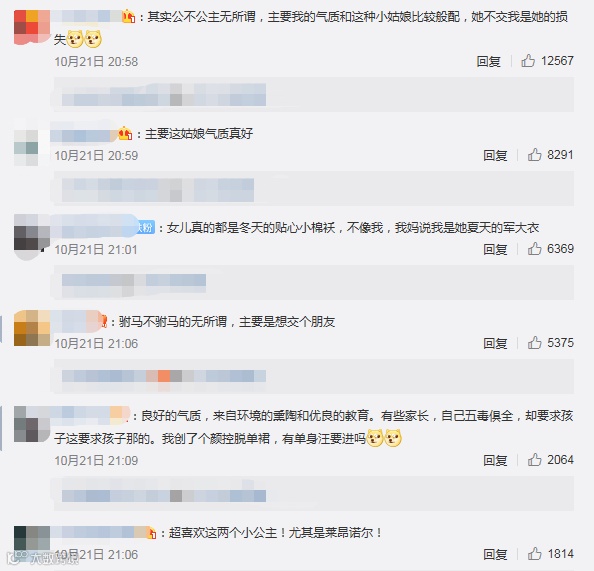The image size is (594, 571).
Task: Open the red-orange avatar of the first commenter
Action: pyautogui.click(x=32, y=28)
